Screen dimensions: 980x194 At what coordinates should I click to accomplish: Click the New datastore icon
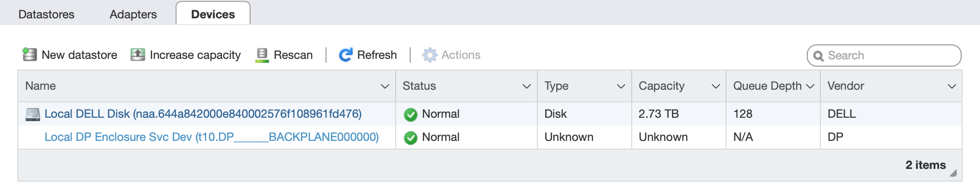coord(30,55)
